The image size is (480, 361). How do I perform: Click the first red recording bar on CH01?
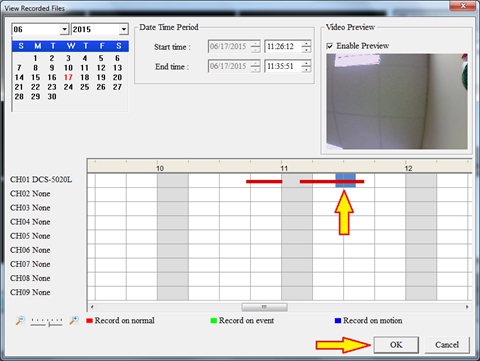tap(264, 182)
